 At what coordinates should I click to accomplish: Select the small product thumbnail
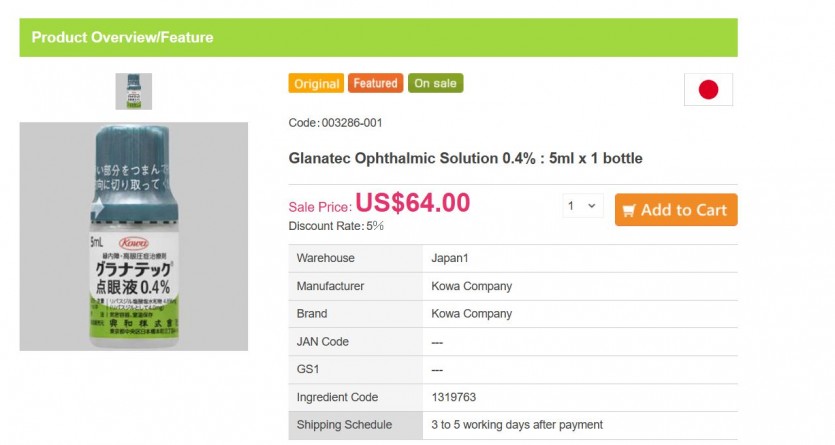134,91
